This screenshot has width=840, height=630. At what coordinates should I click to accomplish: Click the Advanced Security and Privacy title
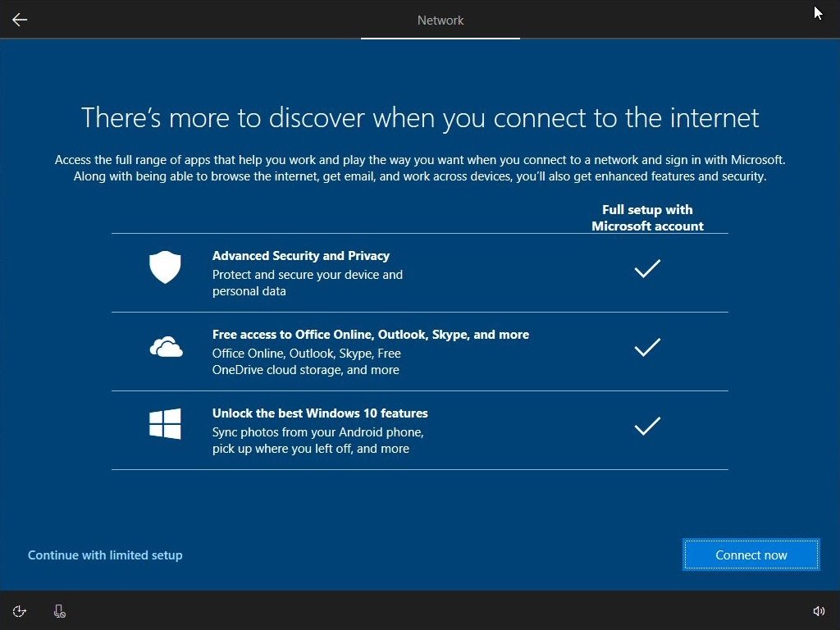(x=300, y=256)
